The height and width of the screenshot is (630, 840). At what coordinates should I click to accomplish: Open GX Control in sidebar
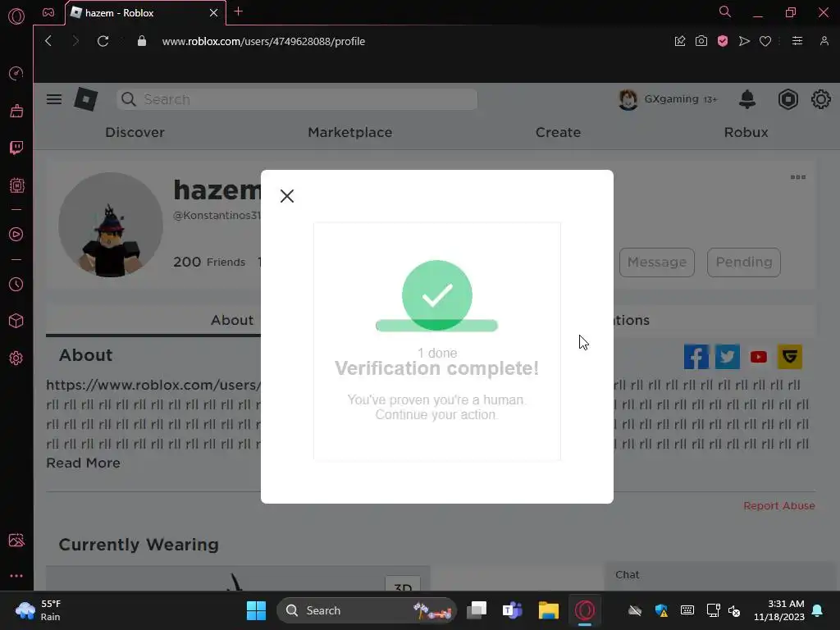pos(16,73)
